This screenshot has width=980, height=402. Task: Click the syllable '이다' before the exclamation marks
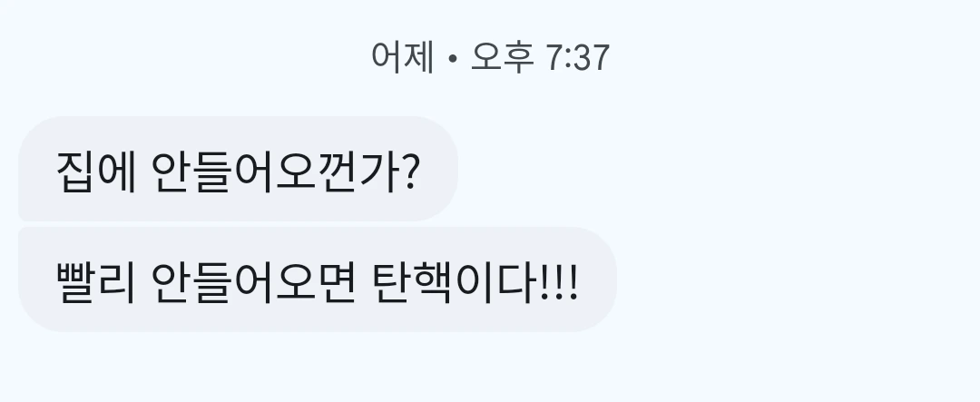[x=497, y=282]
